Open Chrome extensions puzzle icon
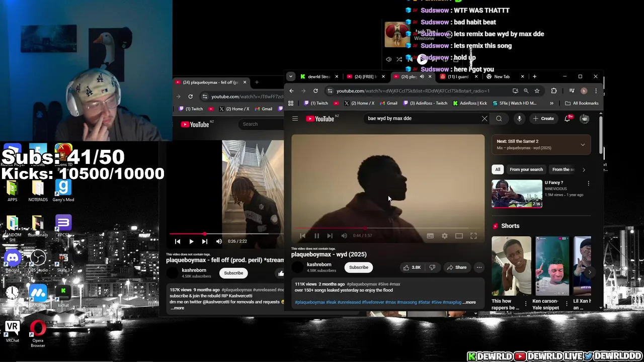Image resolution: width=644 pixels, height=362 pixels. point(554,91)
